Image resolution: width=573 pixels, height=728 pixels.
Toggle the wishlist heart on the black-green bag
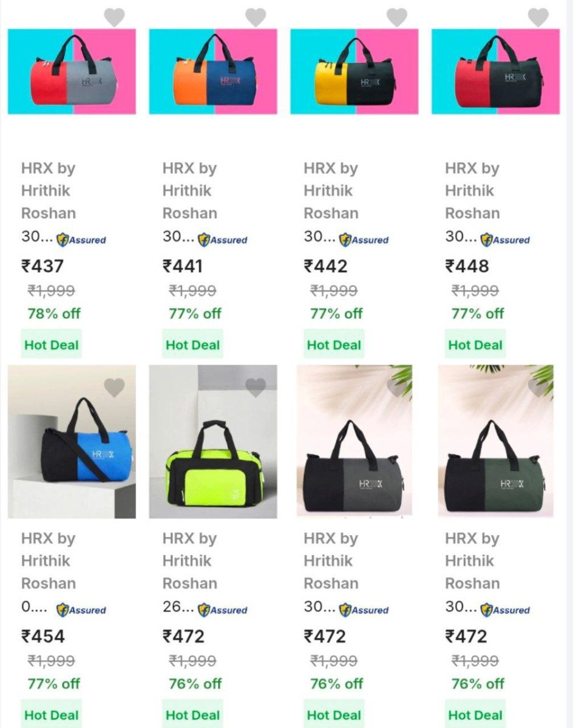click(x=538, y=387)
